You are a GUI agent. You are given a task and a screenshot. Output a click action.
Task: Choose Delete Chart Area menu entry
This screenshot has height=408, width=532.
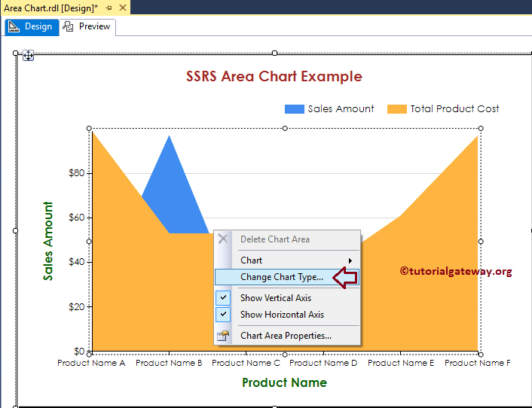pyautogui.click(x=287, y=239)
